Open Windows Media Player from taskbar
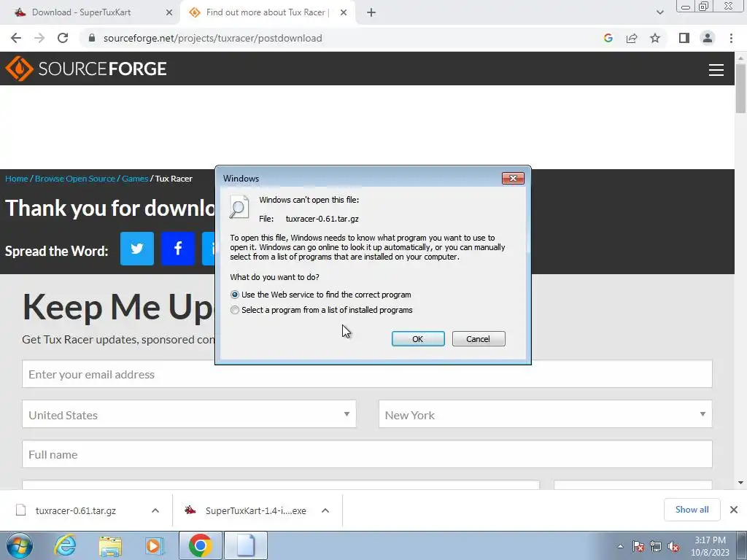747x560 pixels. click(x=155, y=545)
